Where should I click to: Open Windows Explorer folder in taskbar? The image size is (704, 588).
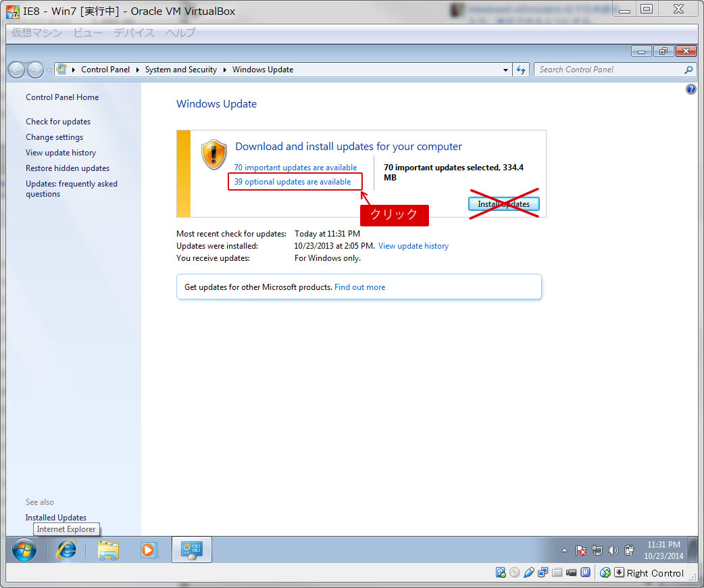(x=108, y=550)
